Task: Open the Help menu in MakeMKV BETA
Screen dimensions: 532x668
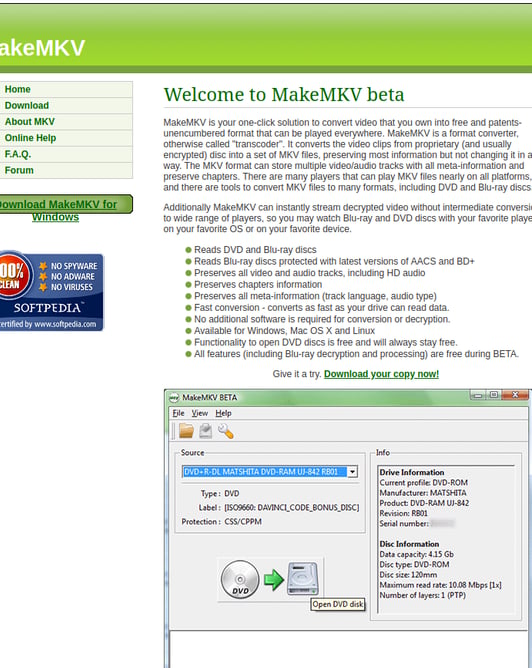Action: tap(223, 413)
